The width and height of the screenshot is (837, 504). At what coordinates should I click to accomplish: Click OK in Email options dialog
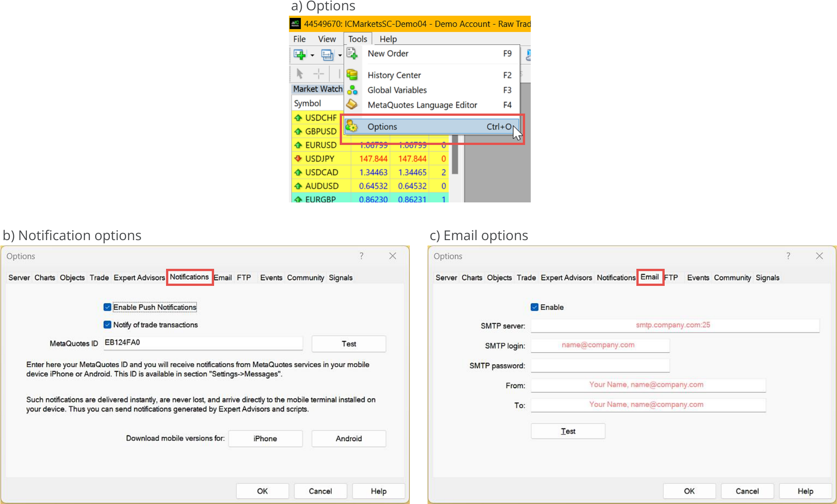click(x=689, y=491)
